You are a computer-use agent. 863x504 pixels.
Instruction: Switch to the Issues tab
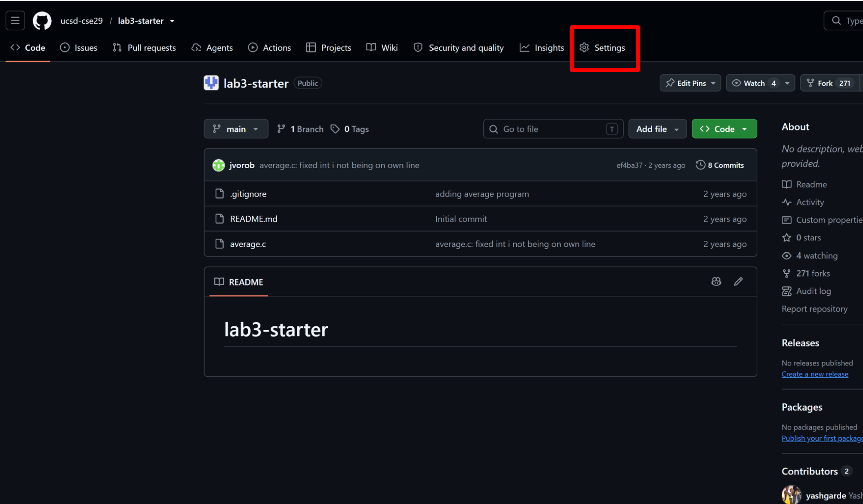tap(79, 48)
